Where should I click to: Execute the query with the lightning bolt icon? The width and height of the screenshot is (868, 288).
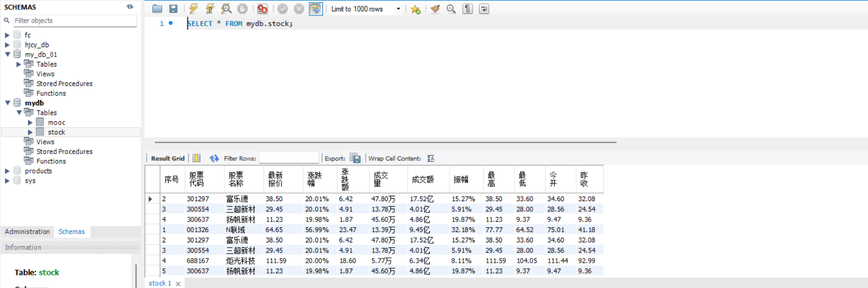click(193, 9)
